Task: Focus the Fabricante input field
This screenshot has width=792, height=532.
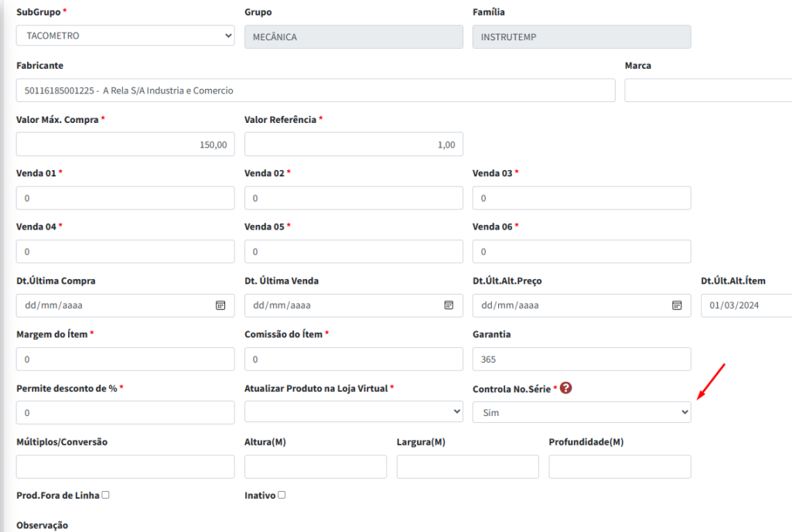Action: (x=316, y=90)
